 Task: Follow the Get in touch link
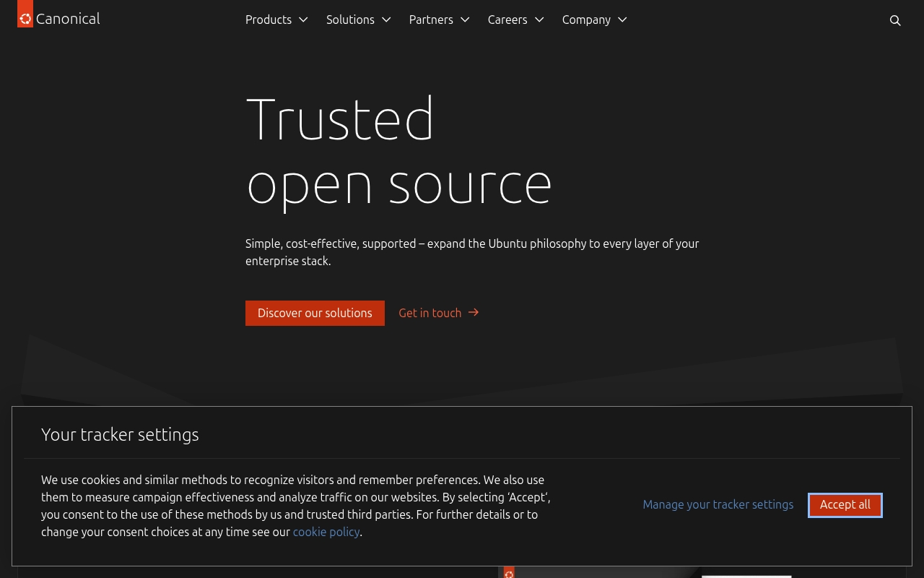pos(439,313)
